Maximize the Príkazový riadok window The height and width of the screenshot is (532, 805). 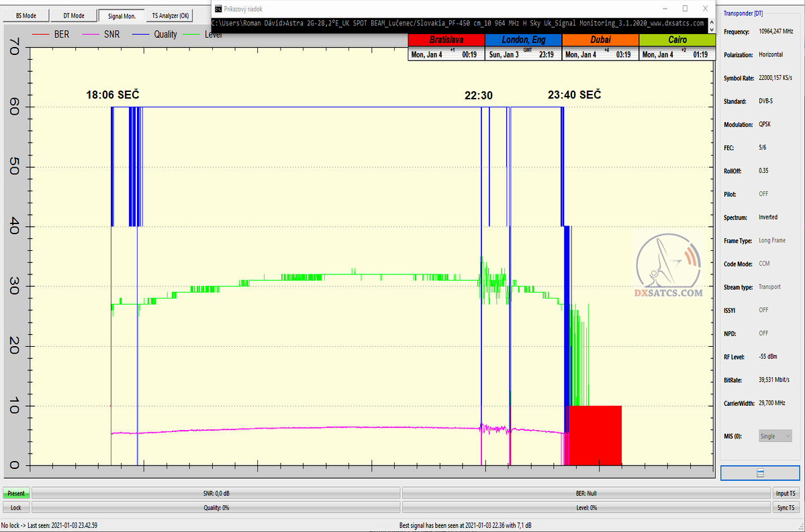point(684,9)
